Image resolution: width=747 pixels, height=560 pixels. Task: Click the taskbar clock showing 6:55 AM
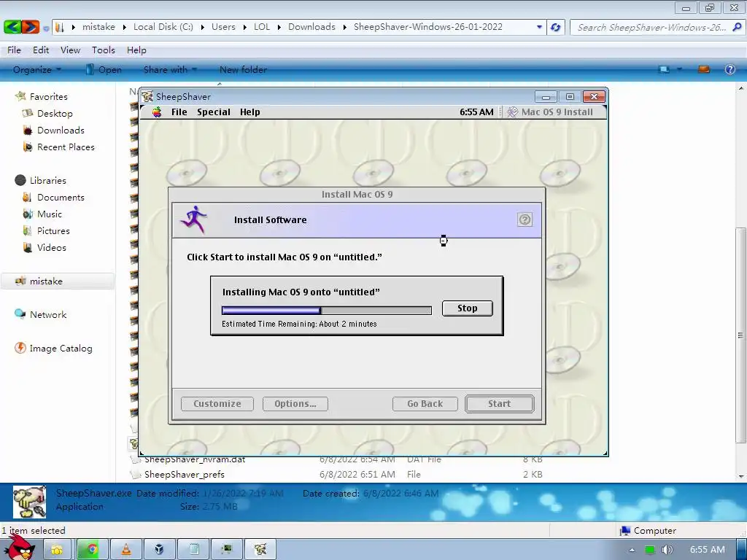[707, 550]
